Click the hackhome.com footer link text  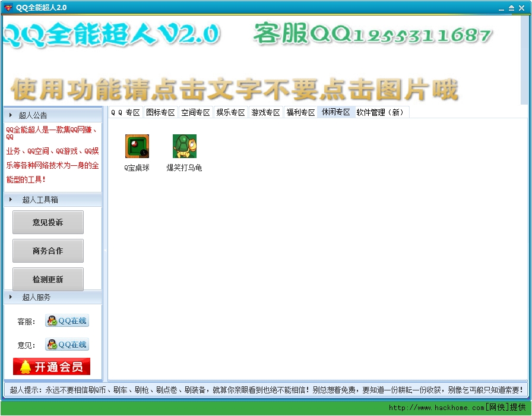coord(457,408)
